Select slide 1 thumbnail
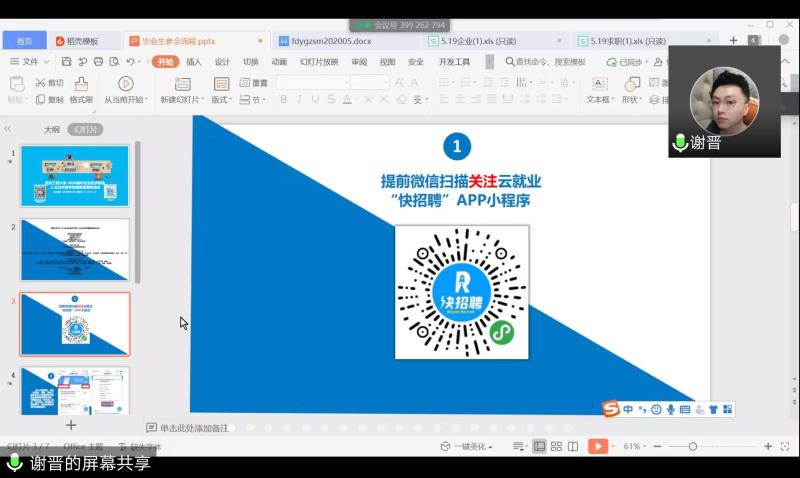Image resolution: width=800 pixels, height=478 pixels. click(74, 176)
